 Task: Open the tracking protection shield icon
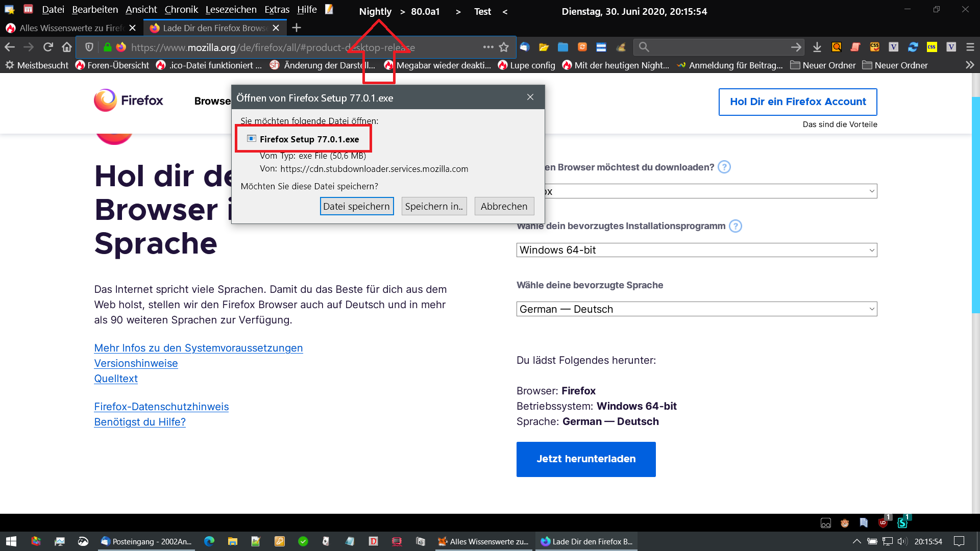pyautogui.click(x=89, y=47)
